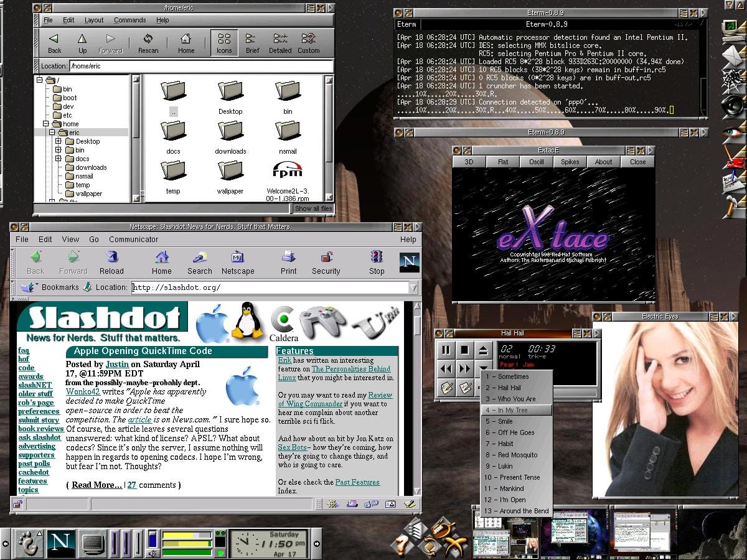Image resolution: width=747 pixels, height=560 pixels.
Task: Click the Spikes button in ExtacE
Action: (570, 162)
